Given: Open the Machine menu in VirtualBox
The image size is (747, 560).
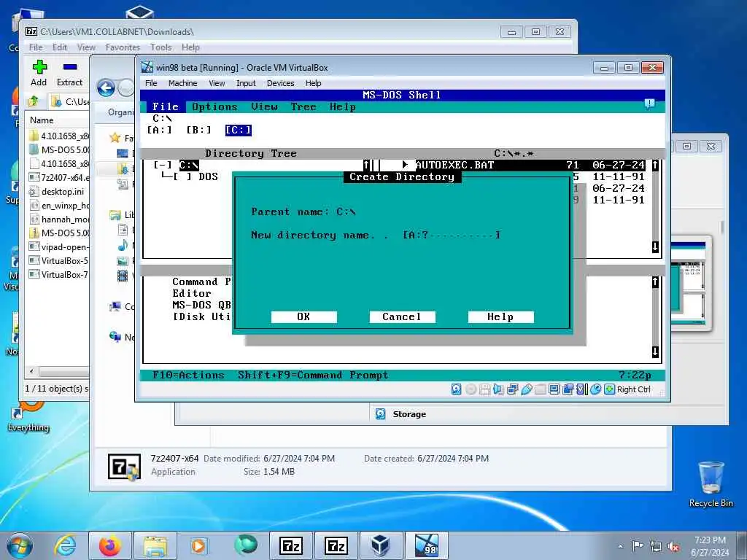Looking at the screenshot, I should tap(182, 83).
